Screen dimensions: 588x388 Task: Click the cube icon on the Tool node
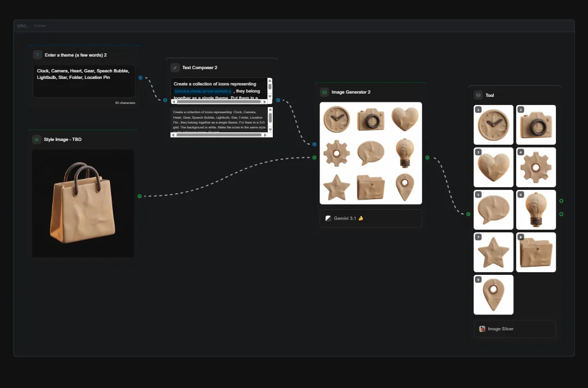tap(478, 95)
